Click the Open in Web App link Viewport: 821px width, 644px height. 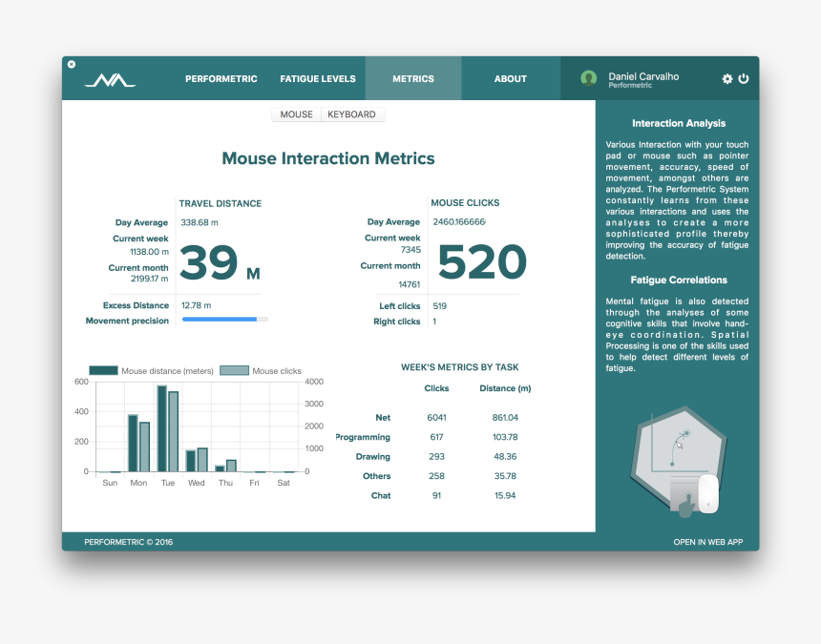[x=707, y=542]
